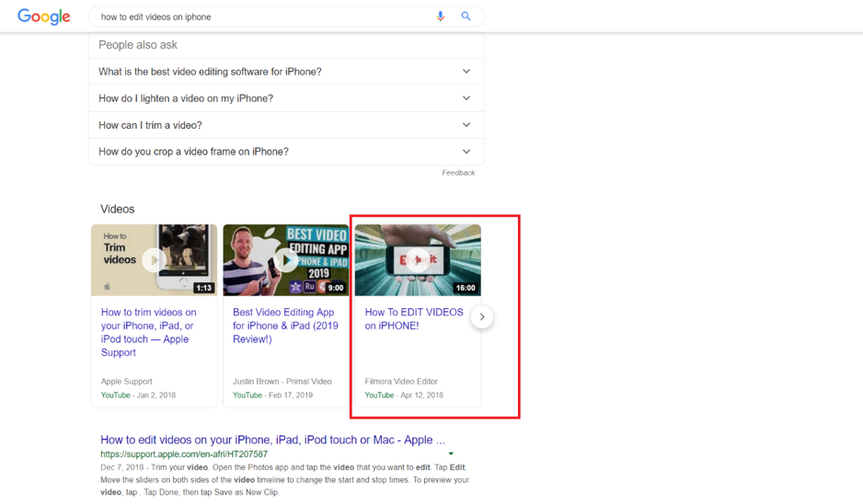The width and height of the screenshot is (863, 504).
Task: Open 'How To EDIT VIDEOS on iPHONE!' link
Action: [414, 318]
